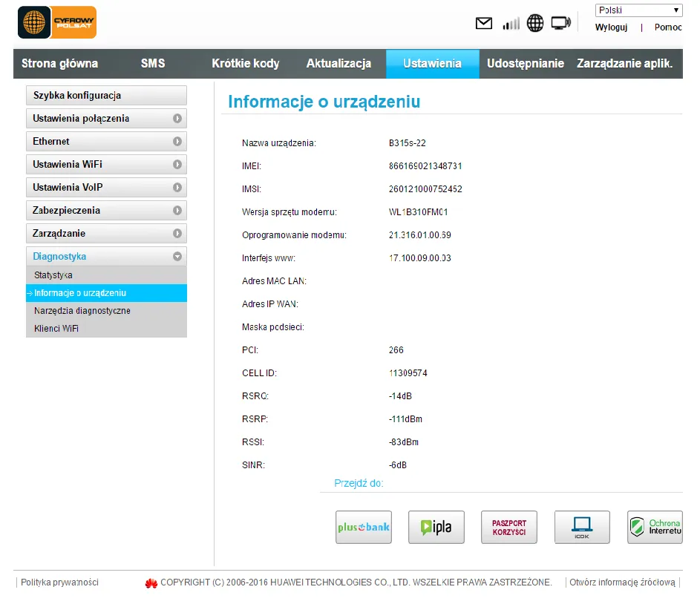Image resolution: width=700 pixels, height=604 pixels.
Task: Open Polityka prywatności link
Action: click(x=59, y=582)
